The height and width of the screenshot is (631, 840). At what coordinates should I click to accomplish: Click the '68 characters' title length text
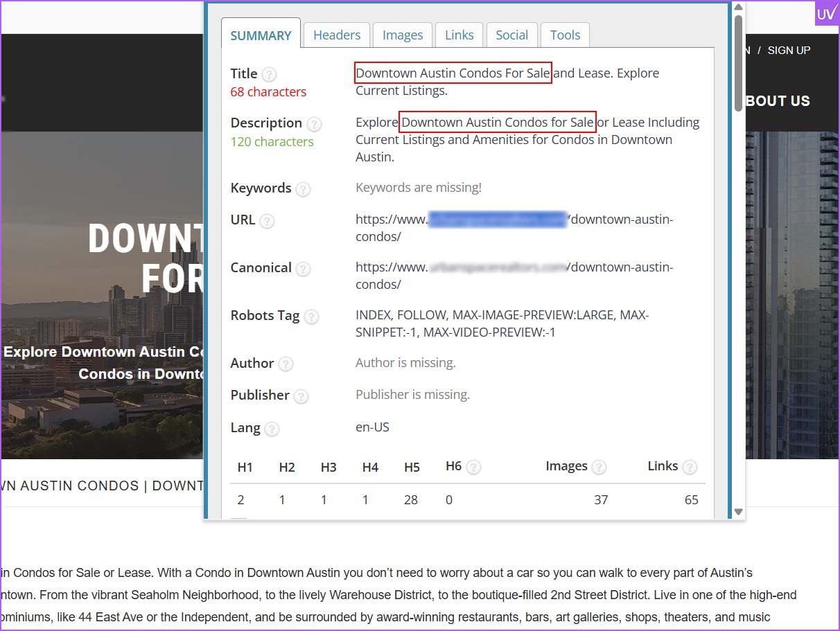click(x=268, y=92)
